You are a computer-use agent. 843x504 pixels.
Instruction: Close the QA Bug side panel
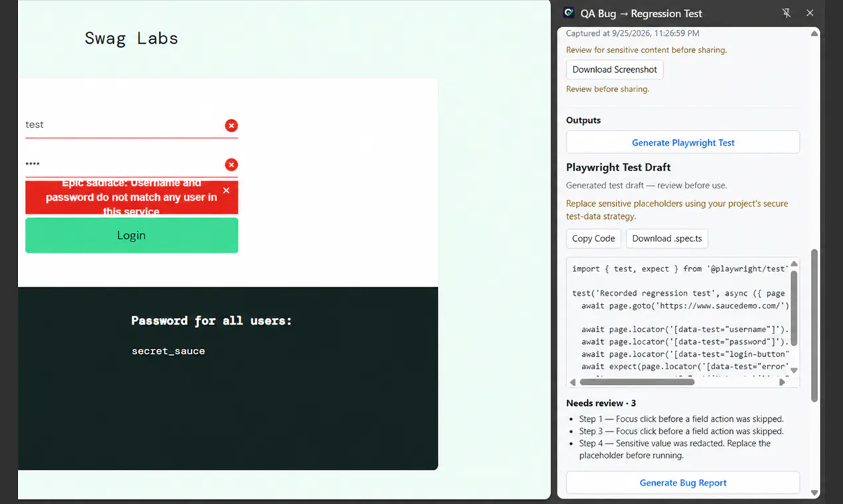[x=810, y=13]
